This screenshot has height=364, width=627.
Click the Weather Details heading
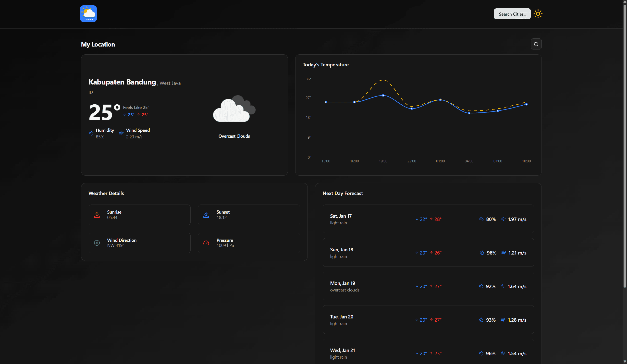(x=106, y=193)
